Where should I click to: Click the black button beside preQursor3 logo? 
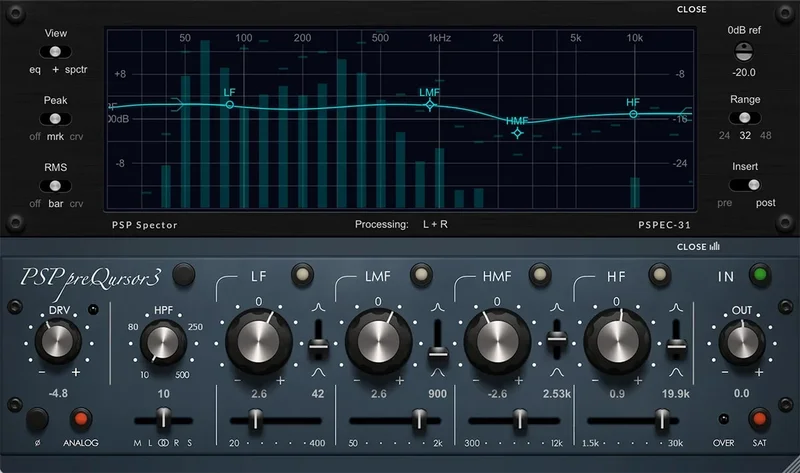click(184, 275)
